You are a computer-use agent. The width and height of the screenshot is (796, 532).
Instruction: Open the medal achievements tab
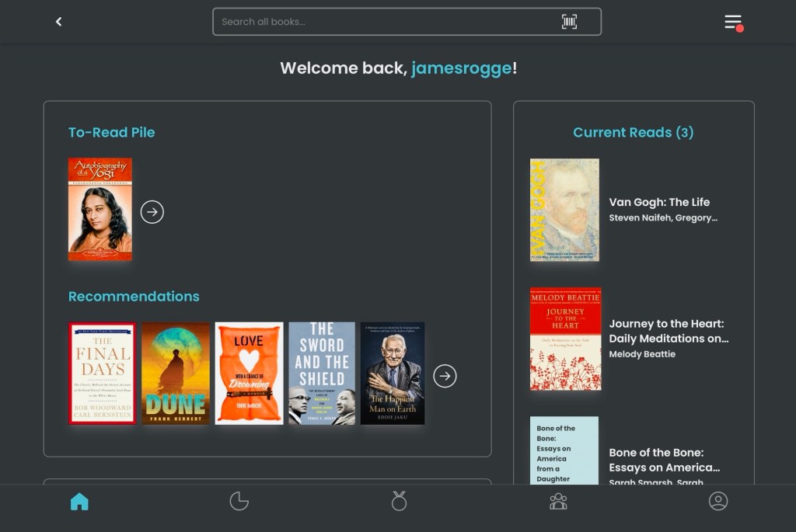(x=399, y=502)
